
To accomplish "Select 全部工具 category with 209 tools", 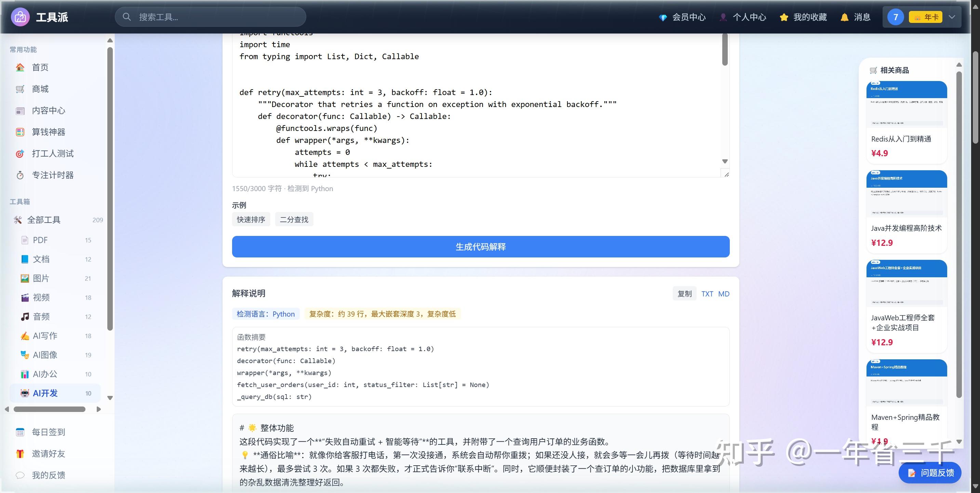I will tap(57, 220).
